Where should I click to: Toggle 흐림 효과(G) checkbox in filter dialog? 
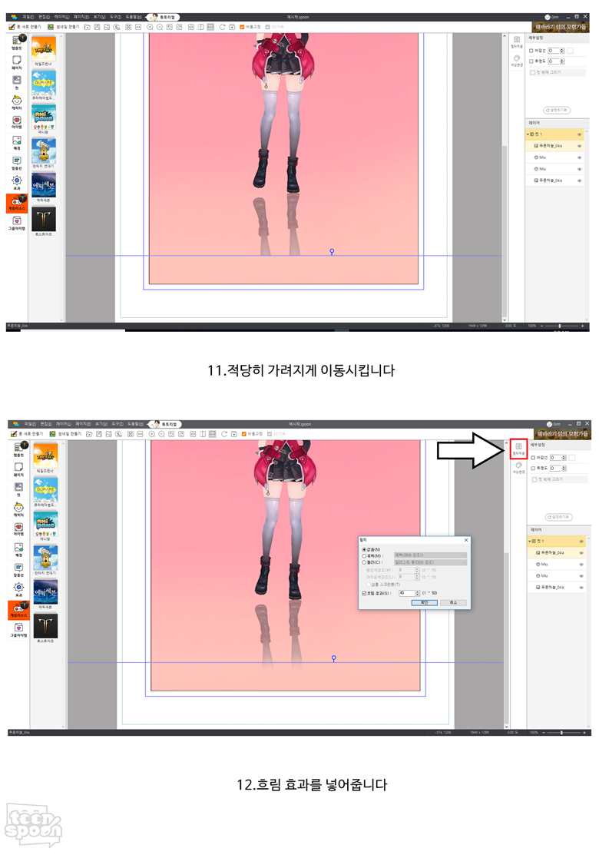tap(364, 593)
